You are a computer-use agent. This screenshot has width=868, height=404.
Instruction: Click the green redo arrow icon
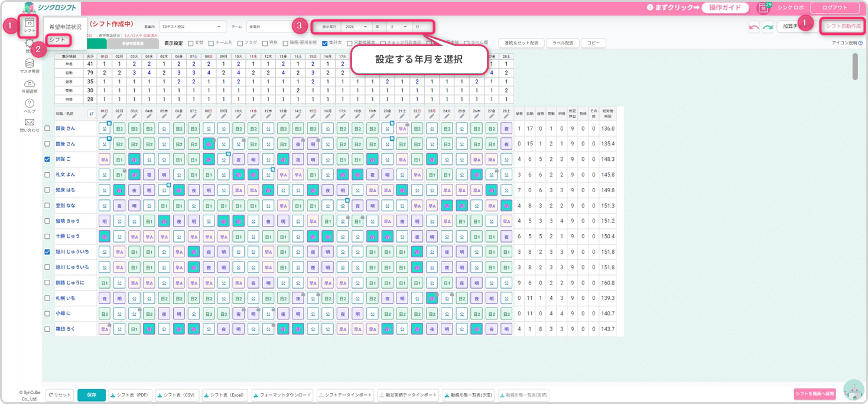[768, 27]
